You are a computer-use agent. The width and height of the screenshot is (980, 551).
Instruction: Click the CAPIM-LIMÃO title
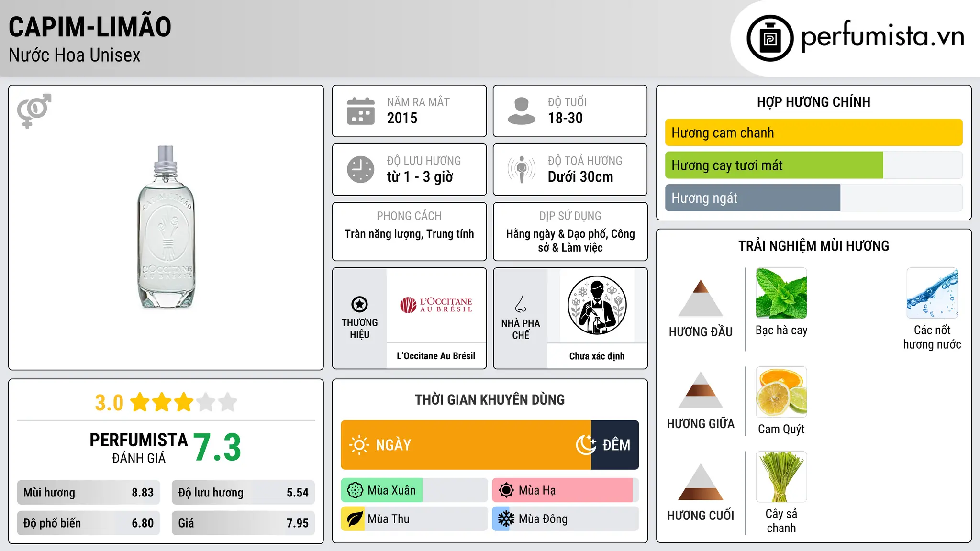90,27
